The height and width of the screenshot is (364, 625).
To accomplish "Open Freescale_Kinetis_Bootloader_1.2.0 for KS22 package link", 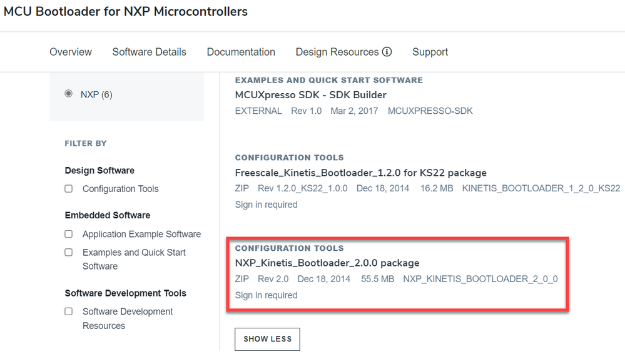I will pos(360,173).
